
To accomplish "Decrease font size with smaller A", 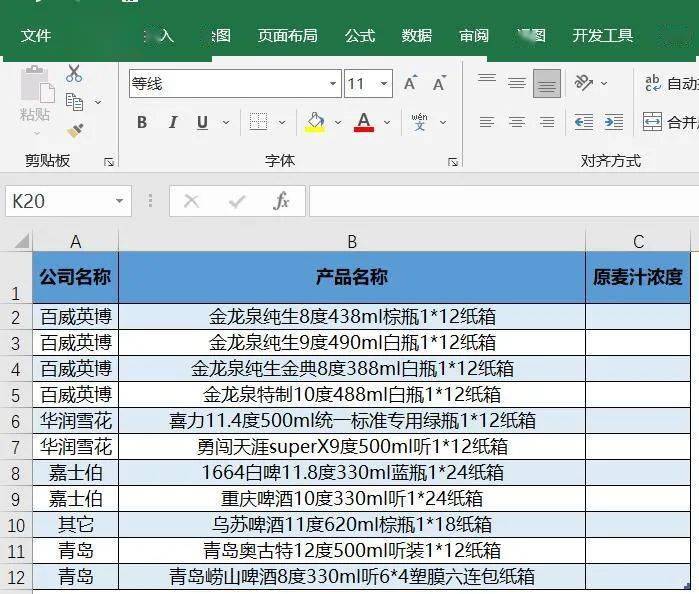I will point(439,83).
